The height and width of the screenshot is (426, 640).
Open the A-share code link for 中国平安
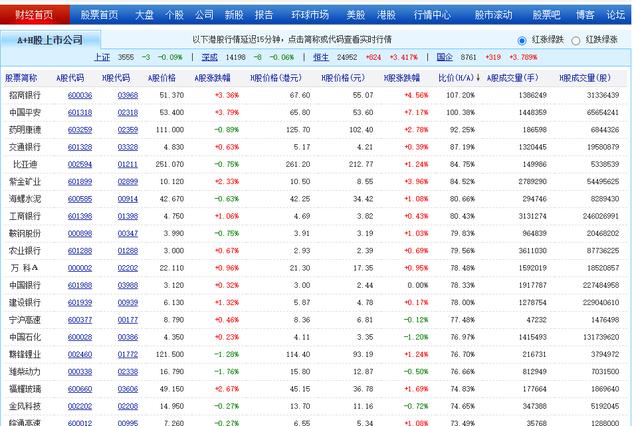coord(80,112)
